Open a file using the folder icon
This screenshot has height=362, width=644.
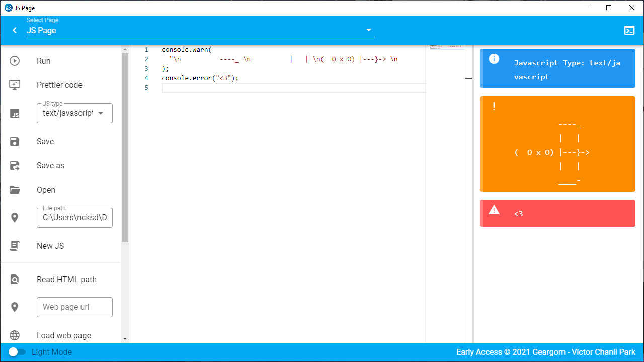pyautogui.click(x=15, y=190)
